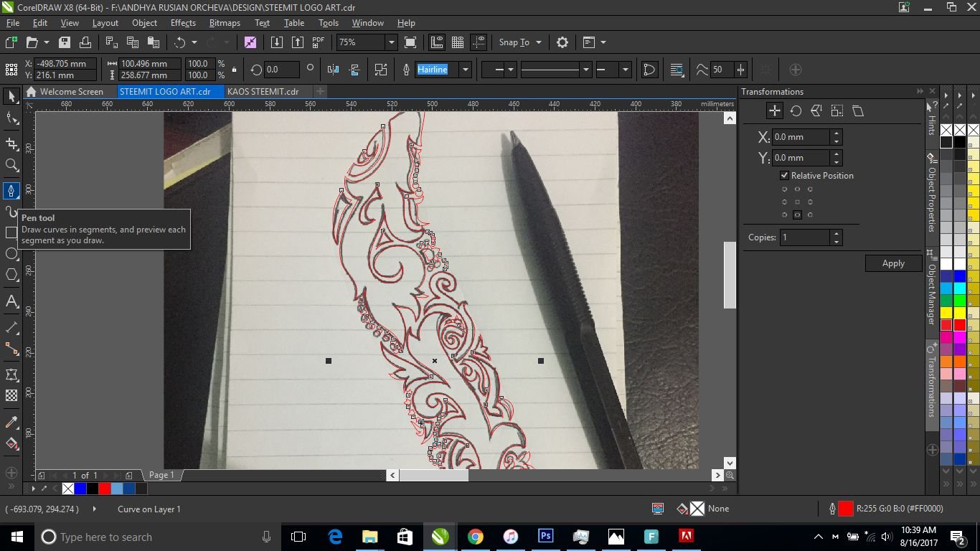Select the Pick tool in the toolbox

click(x=11, y=96)
